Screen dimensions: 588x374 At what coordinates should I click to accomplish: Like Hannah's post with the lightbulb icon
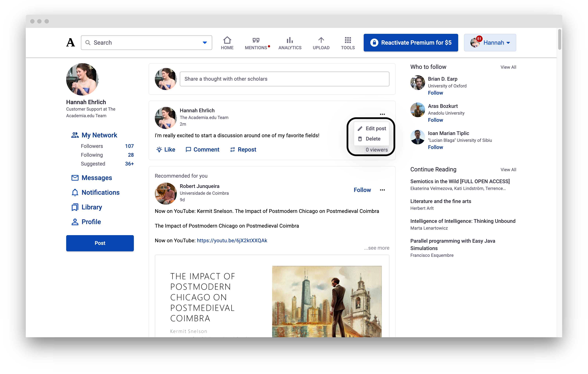[166, 149]
